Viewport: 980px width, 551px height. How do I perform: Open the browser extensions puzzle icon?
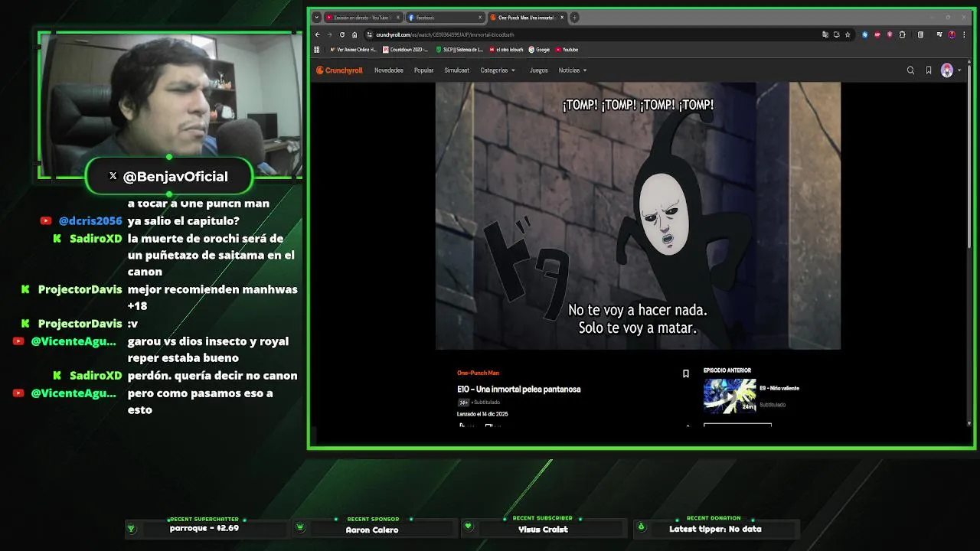[x=903, y=34]
